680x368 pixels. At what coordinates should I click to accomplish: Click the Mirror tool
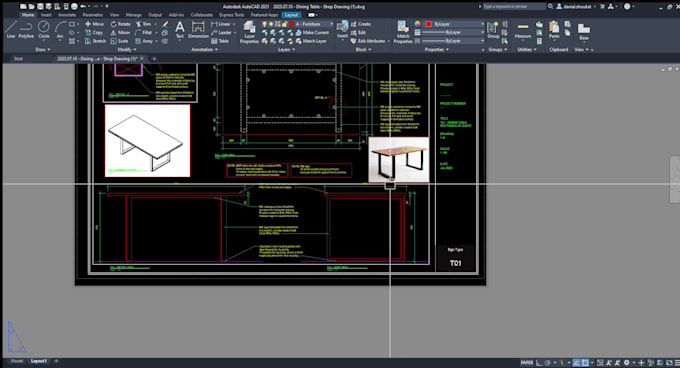coord(120,33)
